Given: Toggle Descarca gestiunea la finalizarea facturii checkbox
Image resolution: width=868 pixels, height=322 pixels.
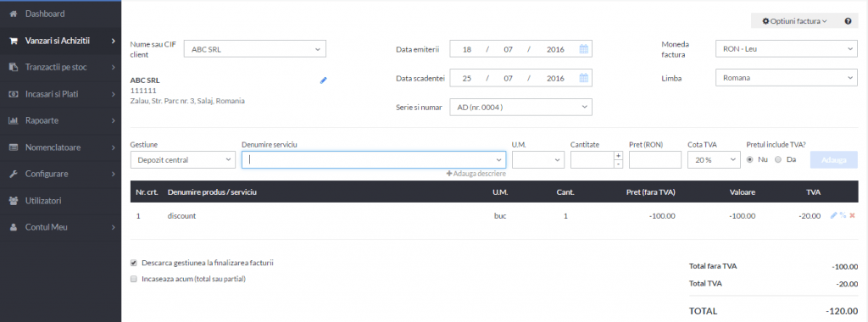Looking at the screenshot, I should [x=133, y=264].
